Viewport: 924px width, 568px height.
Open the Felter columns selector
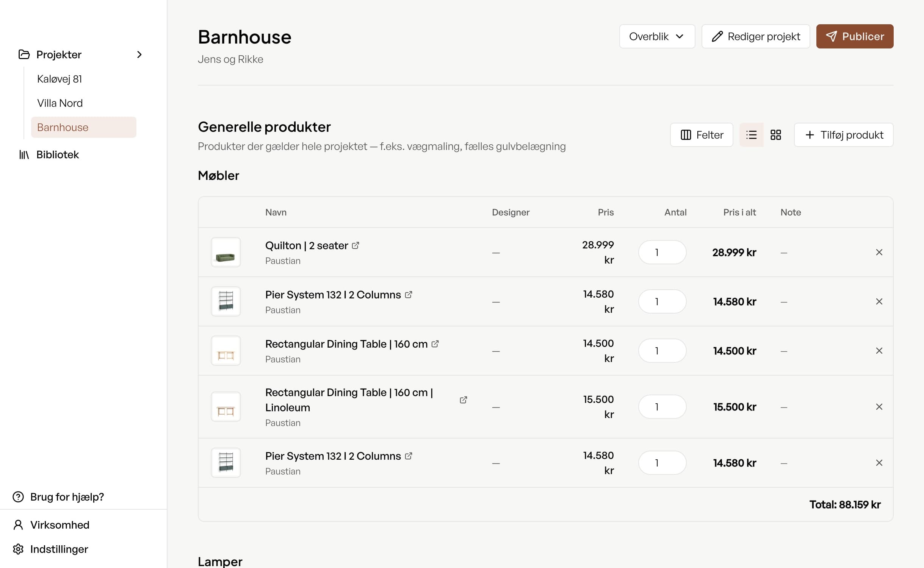coord(702,135)
